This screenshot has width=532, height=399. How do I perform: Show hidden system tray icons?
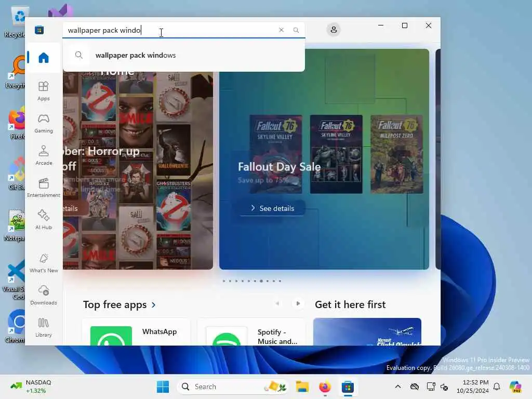point(398,387)
